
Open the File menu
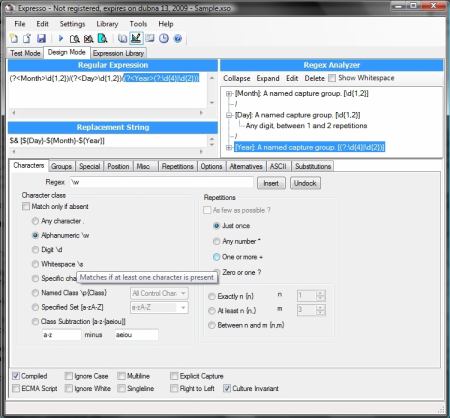[20, 24]
